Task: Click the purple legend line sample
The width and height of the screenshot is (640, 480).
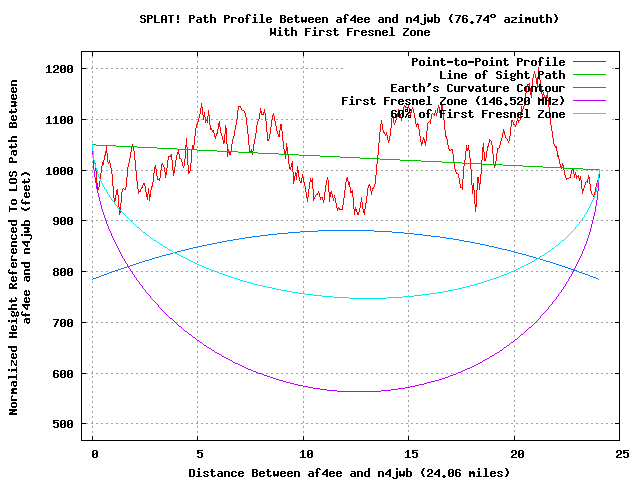Action: [589, 100]
